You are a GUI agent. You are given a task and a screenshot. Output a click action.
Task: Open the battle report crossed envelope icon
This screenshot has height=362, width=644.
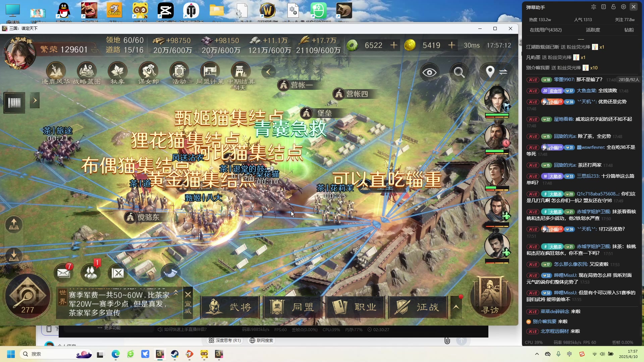click(x=118, y=273)
